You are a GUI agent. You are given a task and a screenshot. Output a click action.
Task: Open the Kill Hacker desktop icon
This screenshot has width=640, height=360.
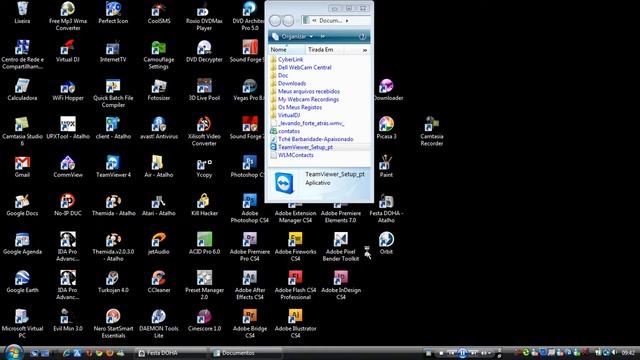pos(204,205)
